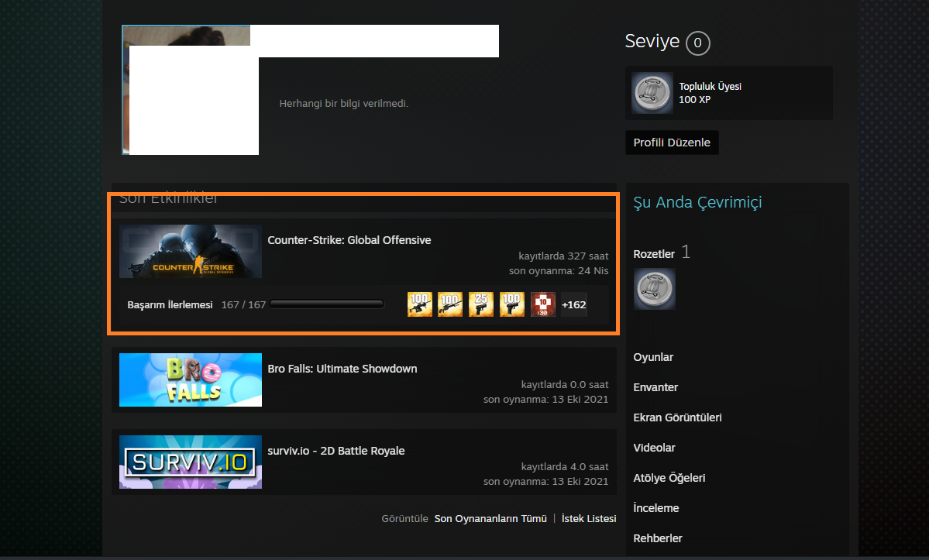
Task: View the 100 pistol achievement icon
Action: pos(511,304)
